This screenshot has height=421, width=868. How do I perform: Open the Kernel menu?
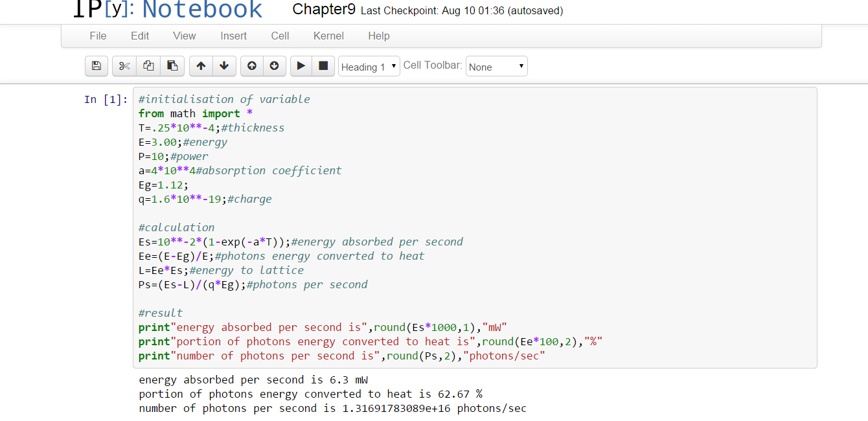(328, 36)
